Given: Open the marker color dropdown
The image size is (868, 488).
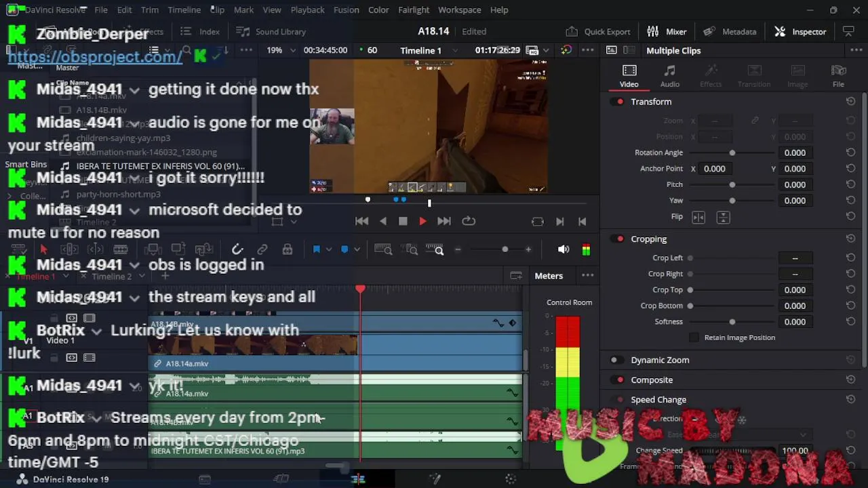Looking at the screenshot, I should pyautogui.click(x=357, y=249).
